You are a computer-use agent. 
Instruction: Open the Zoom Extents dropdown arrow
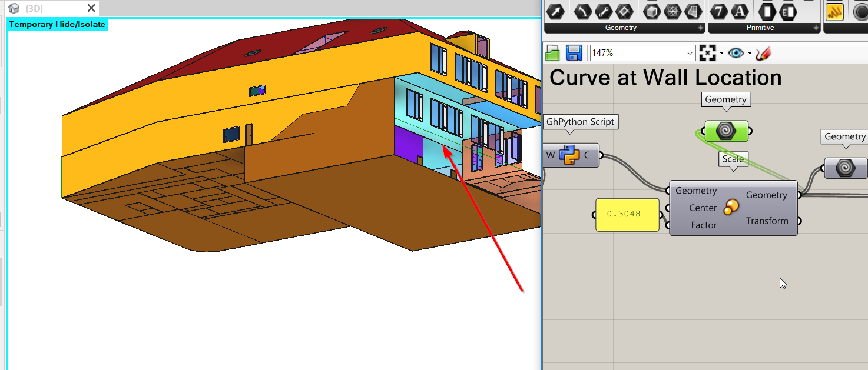pos(720,54)
